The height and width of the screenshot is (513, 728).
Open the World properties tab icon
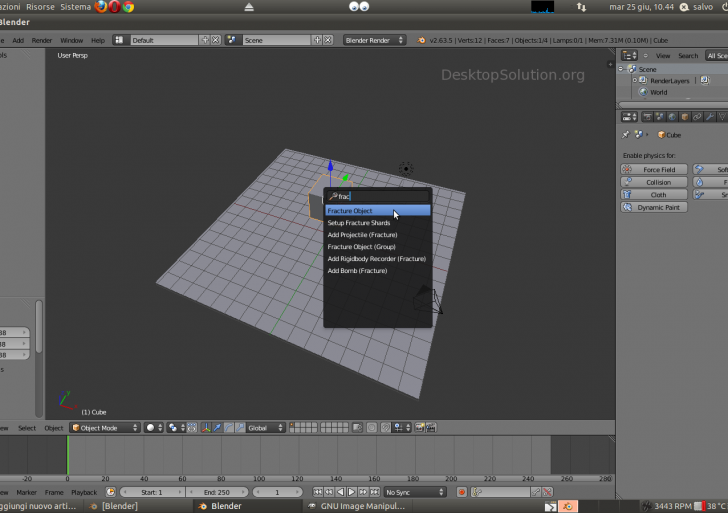[x=672, y=118]
